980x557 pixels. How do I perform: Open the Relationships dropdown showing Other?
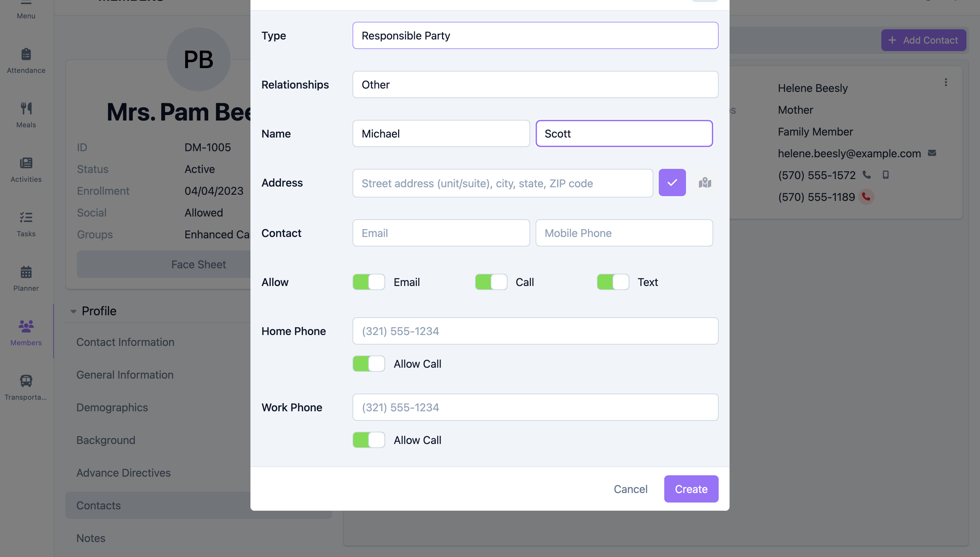[535, 84]
